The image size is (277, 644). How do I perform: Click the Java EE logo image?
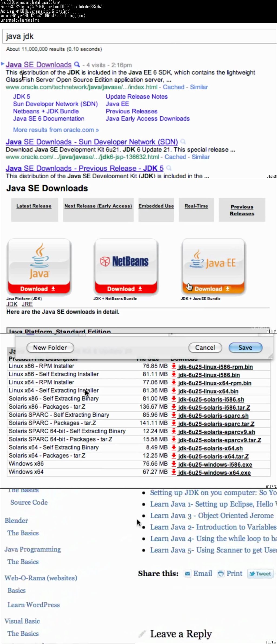click(213, 260)
